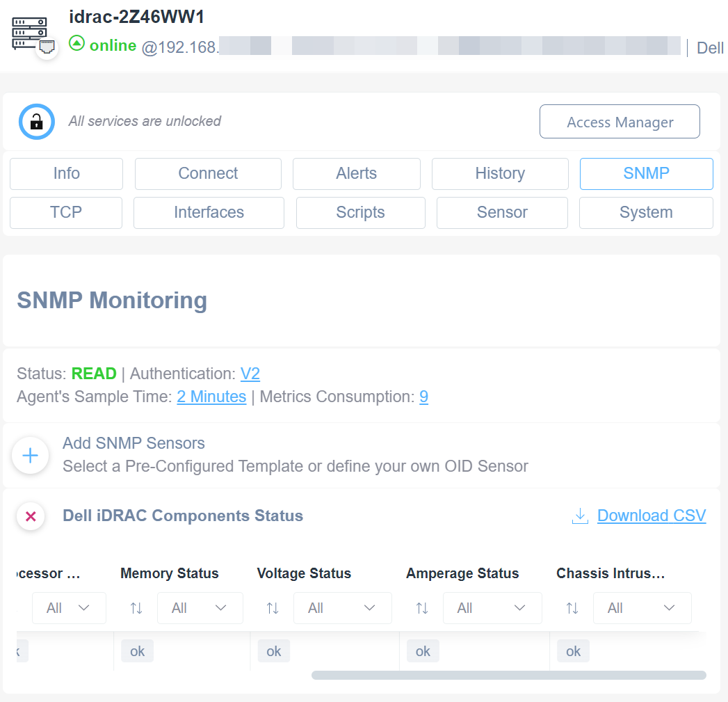The width and height of the screenshot is (728, 702).
Task: Click the idrac-2Z46WW1 device name
Action: click(136, 17)
